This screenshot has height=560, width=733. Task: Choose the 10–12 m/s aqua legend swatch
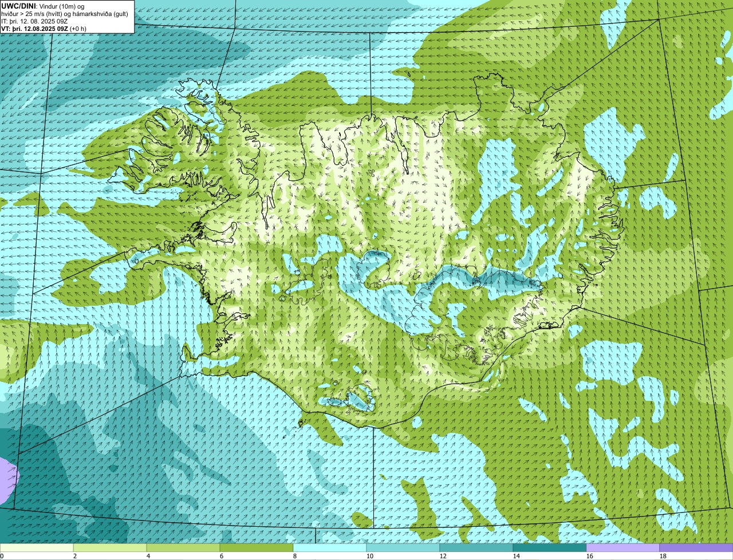click(403, 548)
